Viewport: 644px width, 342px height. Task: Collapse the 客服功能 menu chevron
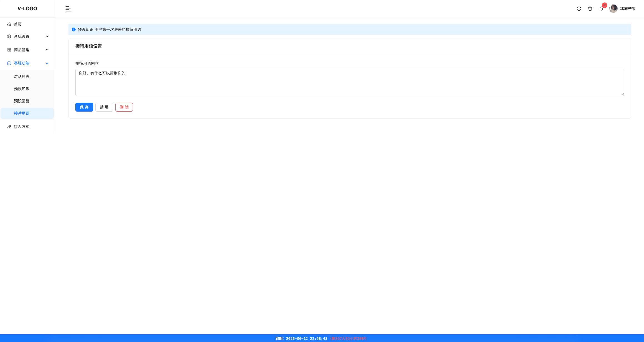(x=47, y=63)
